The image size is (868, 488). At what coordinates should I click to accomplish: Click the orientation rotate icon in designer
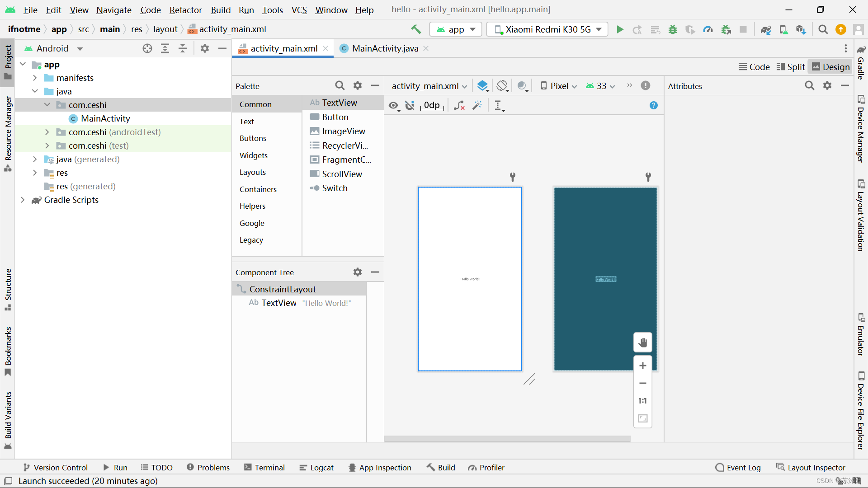[502, 86]
